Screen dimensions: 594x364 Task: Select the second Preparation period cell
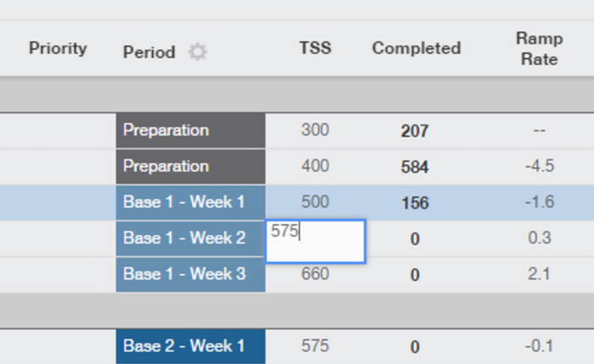pyautogui.click(x=191, y=166)
